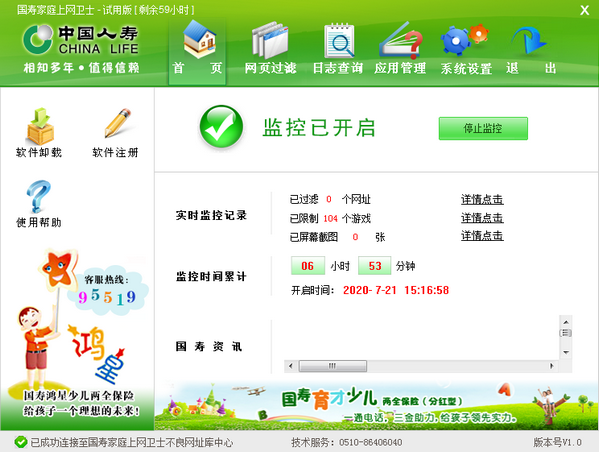Image resolution: width=599 pixels, height=452 pixels.
Task: Click the 监控时间累计 label
Action: [211, 276]
